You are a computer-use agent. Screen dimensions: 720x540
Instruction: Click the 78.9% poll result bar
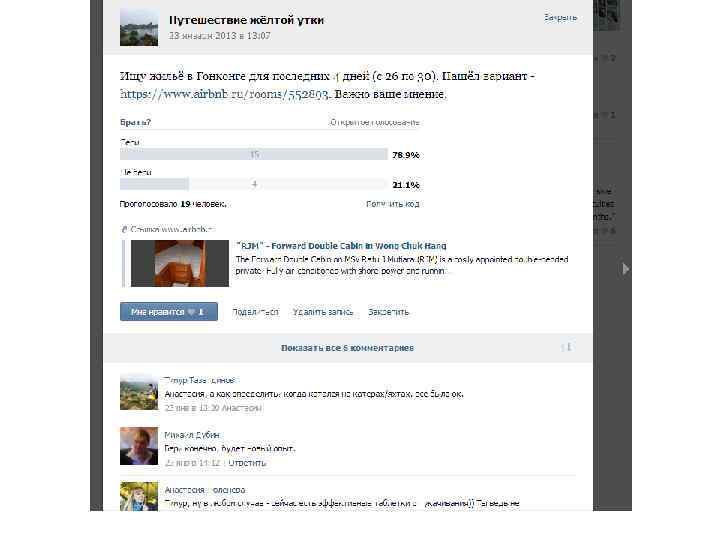pos(253,154)
